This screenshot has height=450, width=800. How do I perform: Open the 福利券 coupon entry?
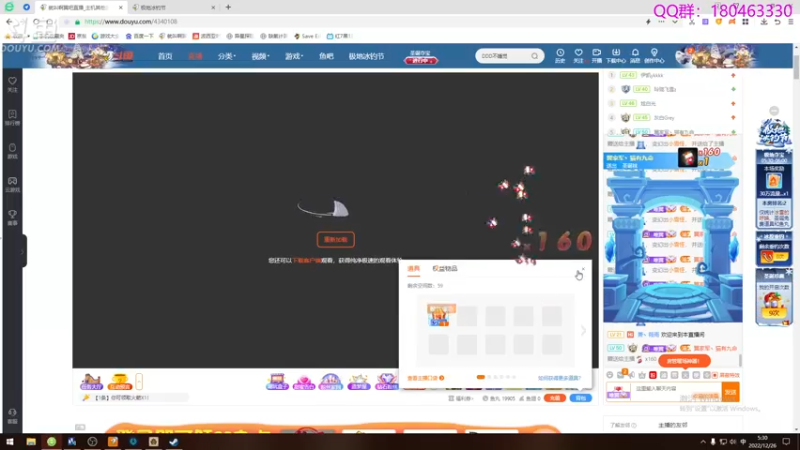(x=461, y=398)
